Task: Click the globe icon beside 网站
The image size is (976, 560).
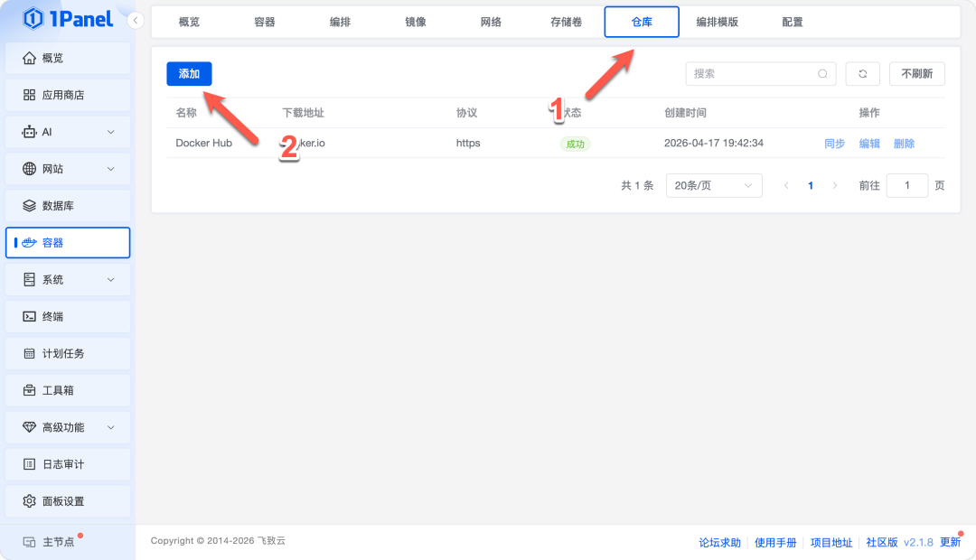Action: pos(29,169)
